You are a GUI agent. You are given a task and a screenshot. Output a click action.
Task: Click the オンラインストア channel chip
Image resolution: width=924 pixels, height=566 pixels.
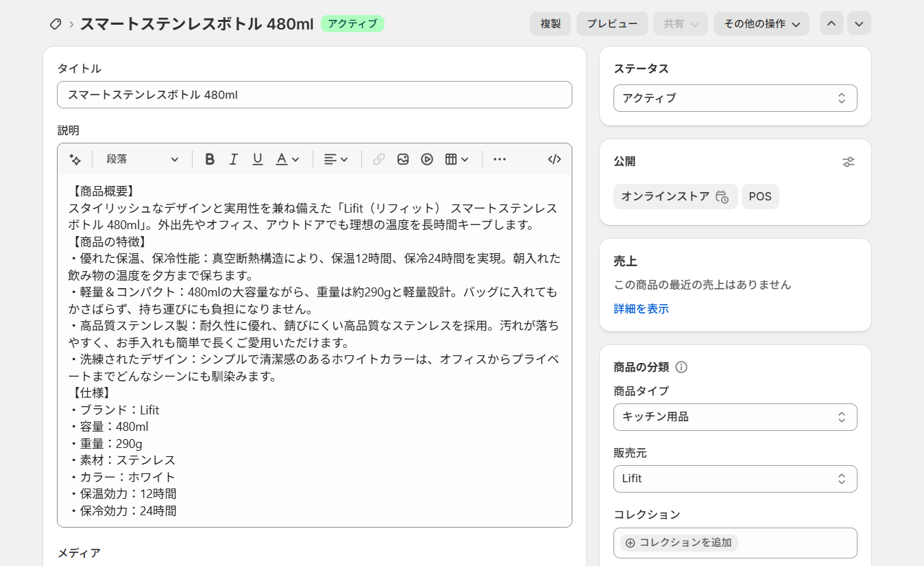(676, 196)
